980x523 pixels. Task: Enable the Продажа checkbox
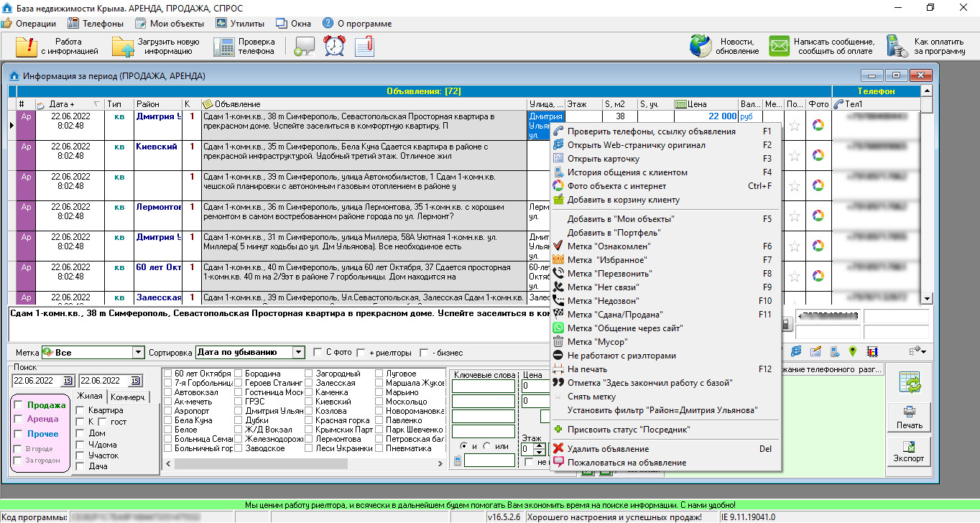click(x=19, y=404)
